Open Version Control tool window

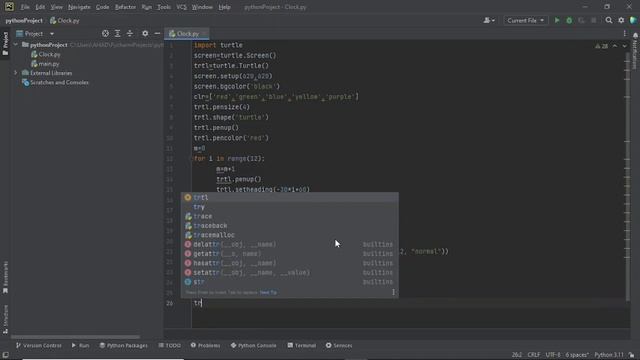click(x=39, y=345)
